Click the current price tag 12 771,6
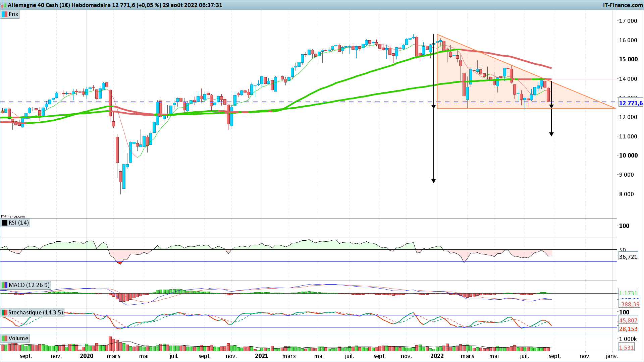 point(630,103)
